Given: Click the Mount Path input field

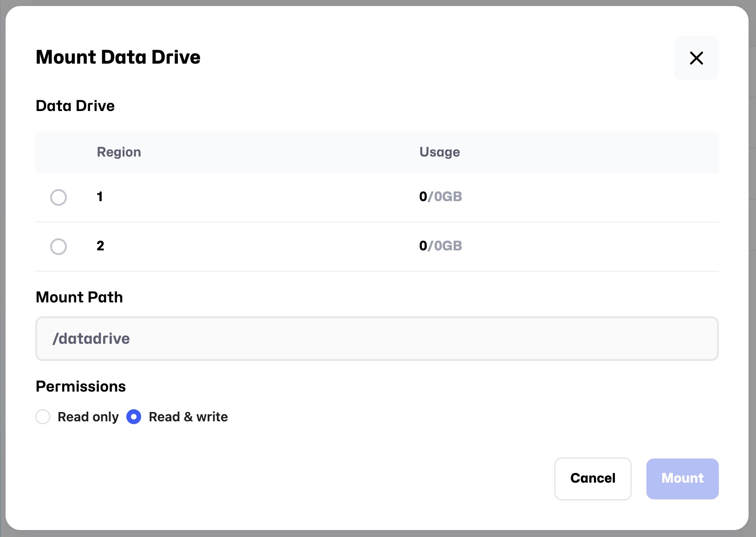Looking at the screenshot, I should [x=377, y=339].
